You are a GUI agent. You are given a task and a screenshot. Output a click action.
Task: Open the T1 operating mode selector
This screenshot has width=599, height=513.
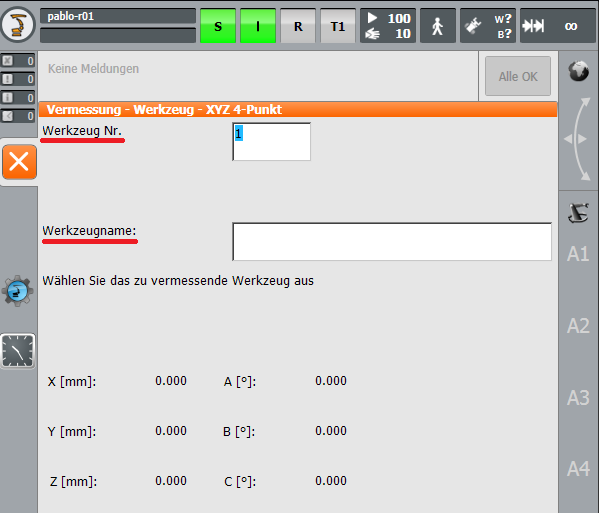coord(338,26)
